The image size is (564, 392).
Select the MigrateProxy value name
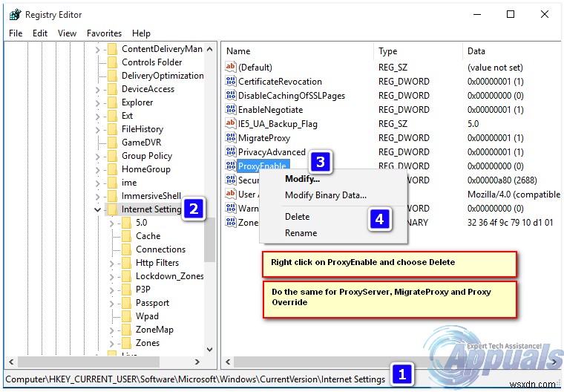pyautogui.click(x=264, y=138)
